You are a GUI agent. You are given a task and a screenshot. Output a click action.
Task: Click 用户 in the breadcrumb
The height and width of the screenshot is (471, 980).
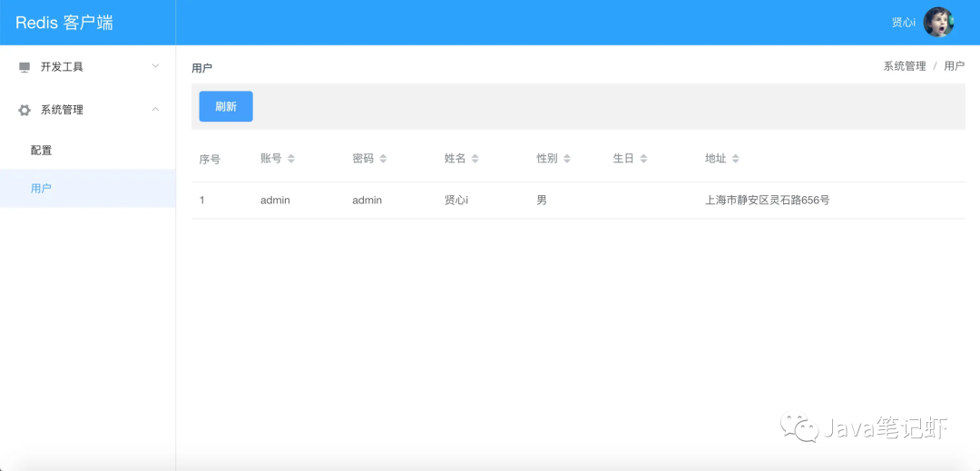pos(955,66)
